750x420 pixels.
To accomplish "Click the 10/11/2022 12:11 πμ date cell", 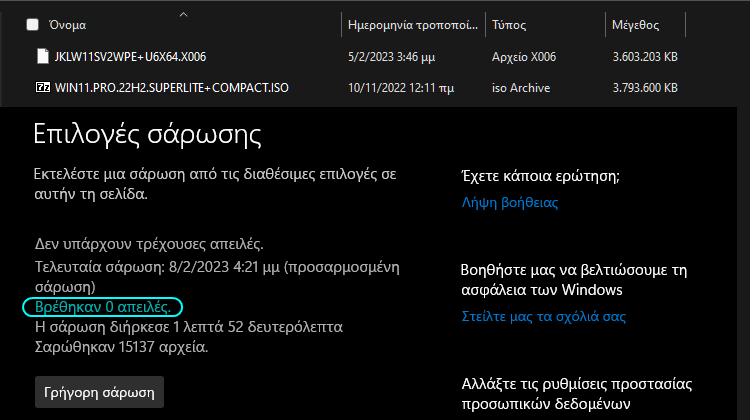I will pyautogui.click(x=401, y=88).
